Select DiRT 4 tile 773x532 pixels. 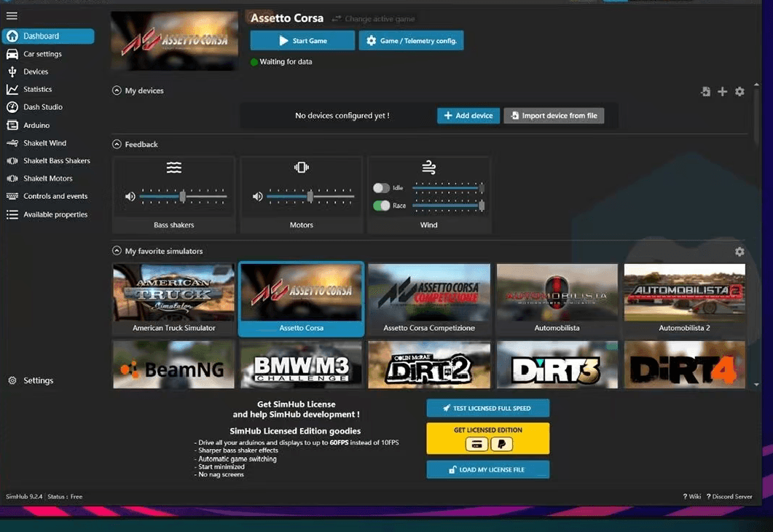[684, 365]
